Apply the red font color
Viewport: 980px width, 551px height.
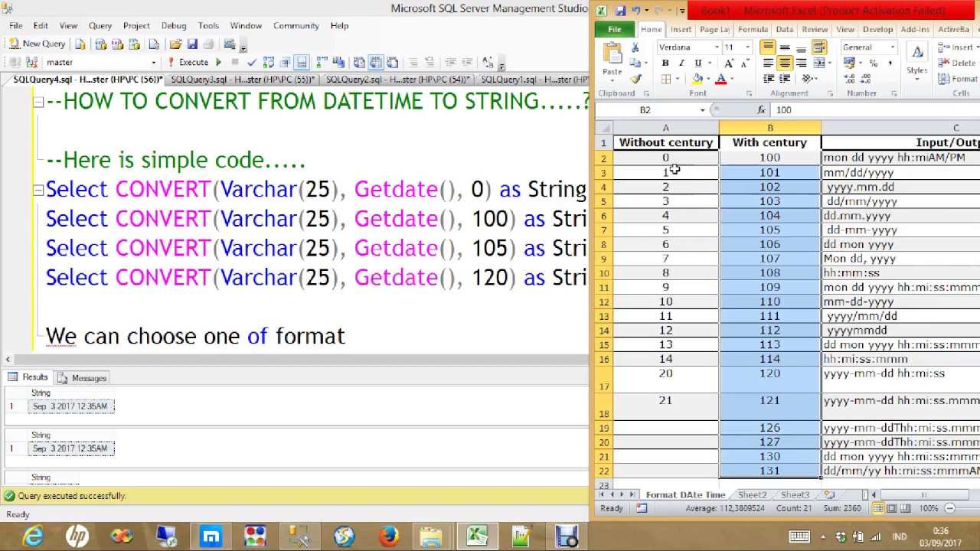(x=721, y=79)
